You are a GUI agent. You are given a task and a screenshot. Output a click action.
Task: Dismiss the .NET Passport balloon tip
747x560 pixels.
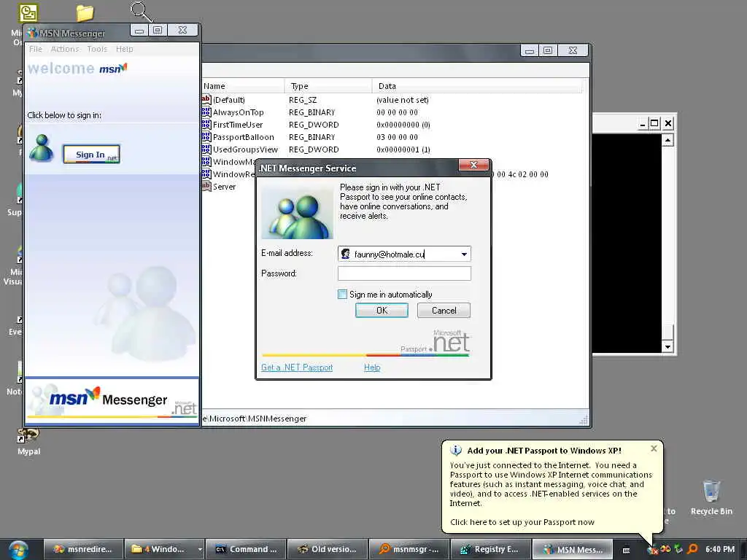pos(654,448)
